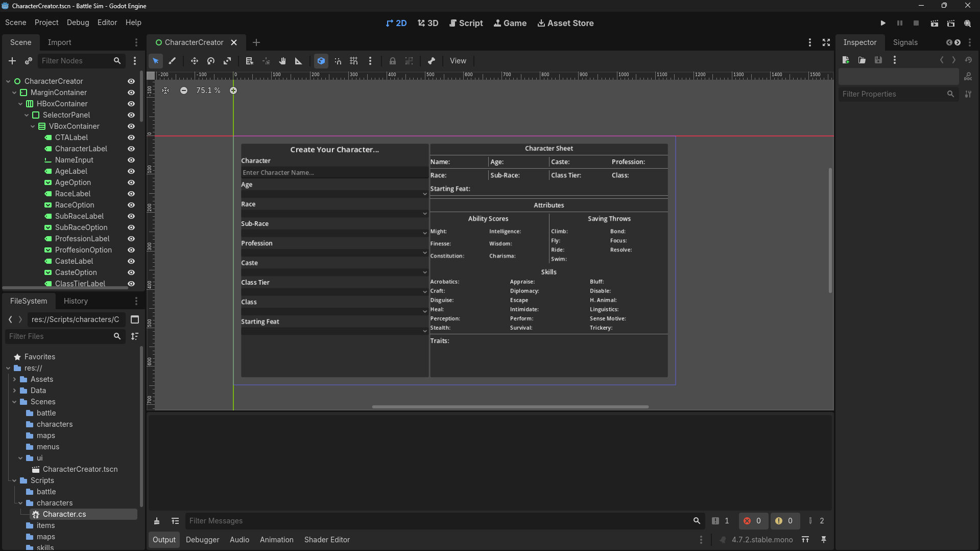
Task: Switch to the Script workspace
Action: tap(466, 23)
